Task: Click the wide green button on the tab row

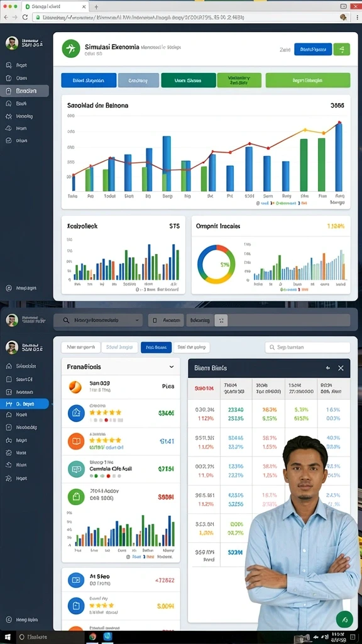Action: [308, 80]
